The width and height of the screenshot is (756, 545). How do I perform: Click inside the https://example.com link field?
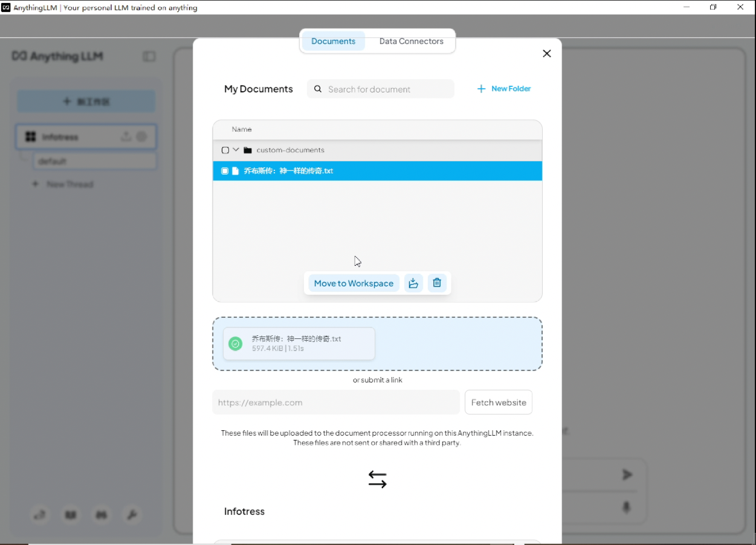click(x=336, y=402)
